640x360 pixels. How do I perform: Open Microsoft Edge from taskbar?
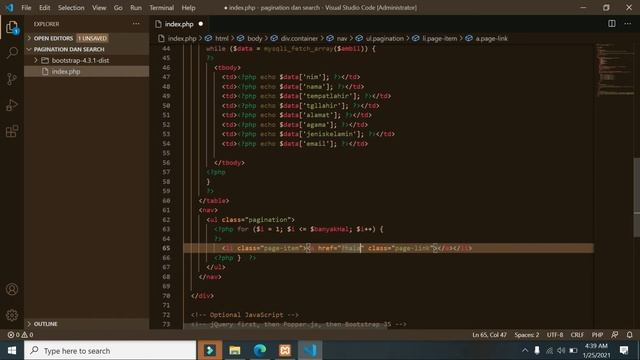[260, 350]
